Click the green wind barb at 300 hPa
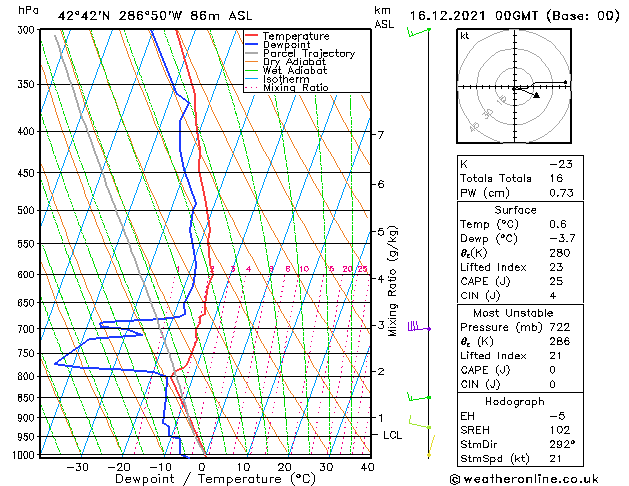Image resolution: width=629 pixels, height=486 pixels. (419, 32)
